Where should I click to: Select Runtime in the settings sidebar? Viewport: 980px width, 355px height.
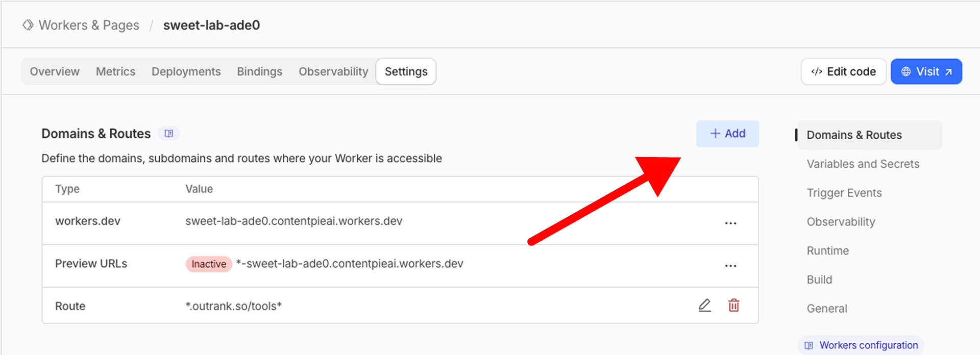[827, 250]
